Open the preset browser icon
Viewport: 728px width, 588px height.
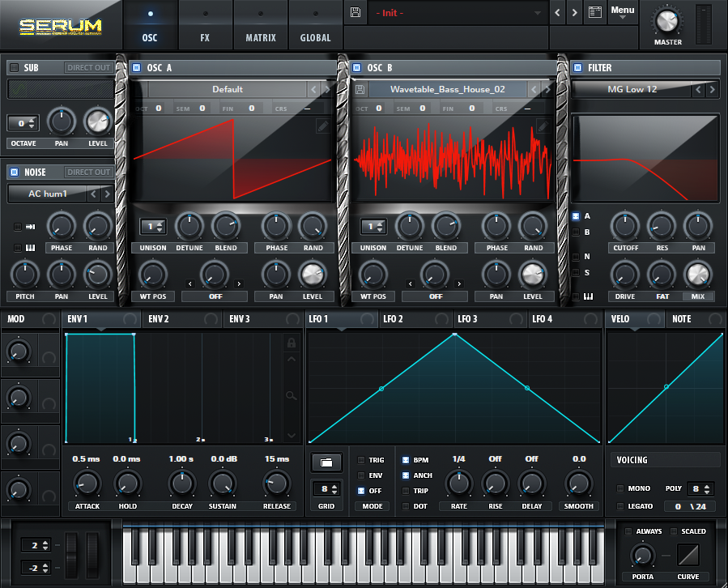(594, 12)
